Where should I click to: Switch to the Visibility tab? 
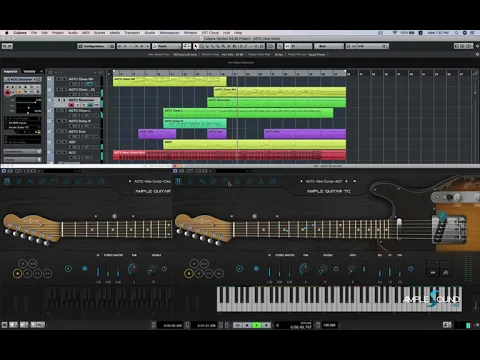click(29, 71)
